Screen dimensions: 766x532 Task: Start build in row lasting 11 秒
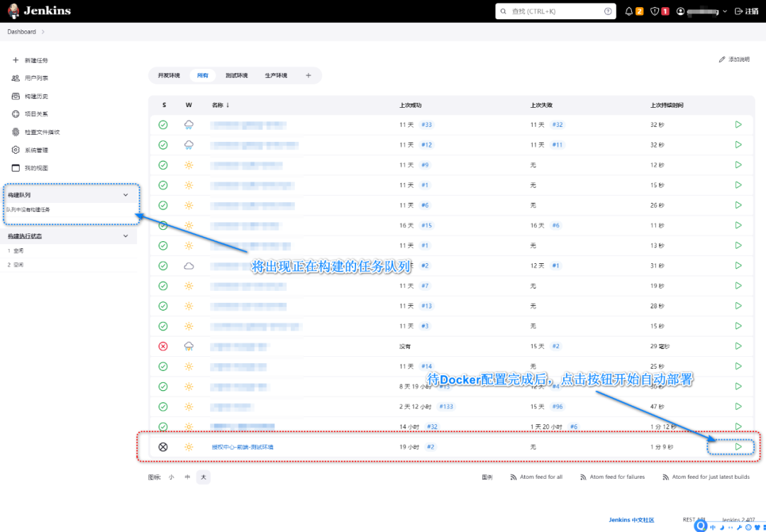[738, 225]
